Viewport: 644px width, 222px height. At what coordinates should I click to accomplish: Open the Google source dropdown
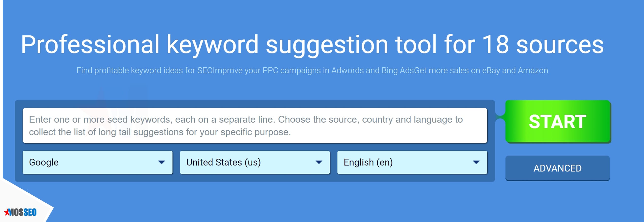[97, 162]
